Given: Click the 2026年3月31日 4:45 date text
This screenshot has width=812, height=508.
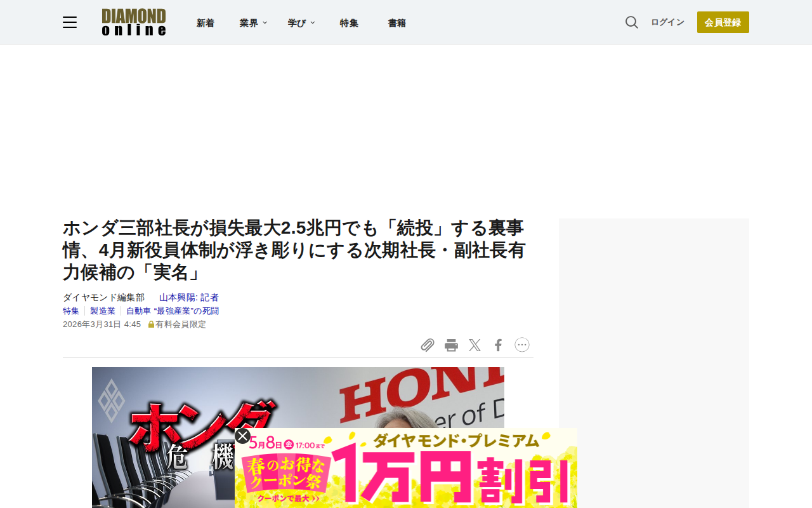Looking at the screenshot, I should (x=101, y=324).
